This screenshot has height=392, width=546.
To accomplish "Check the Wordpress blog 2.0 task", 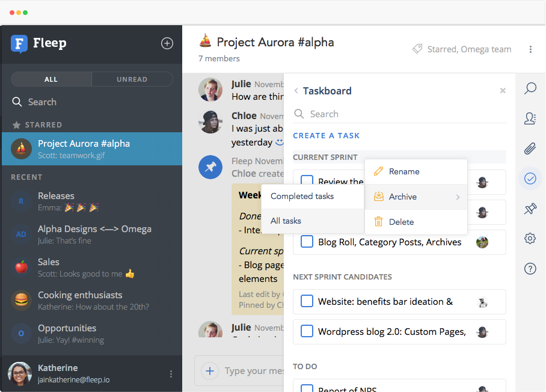I will pos(307,331).
